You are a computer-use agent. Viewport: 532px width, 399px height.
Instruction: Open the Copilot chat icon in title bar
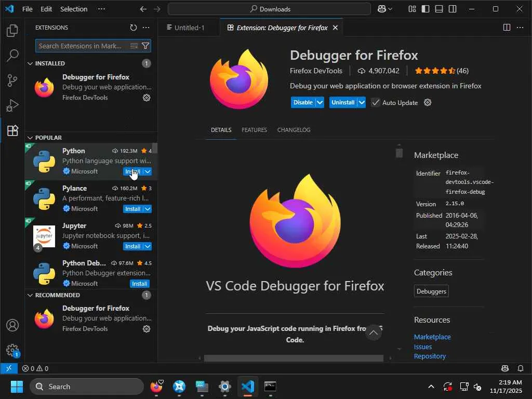point(382,9)
